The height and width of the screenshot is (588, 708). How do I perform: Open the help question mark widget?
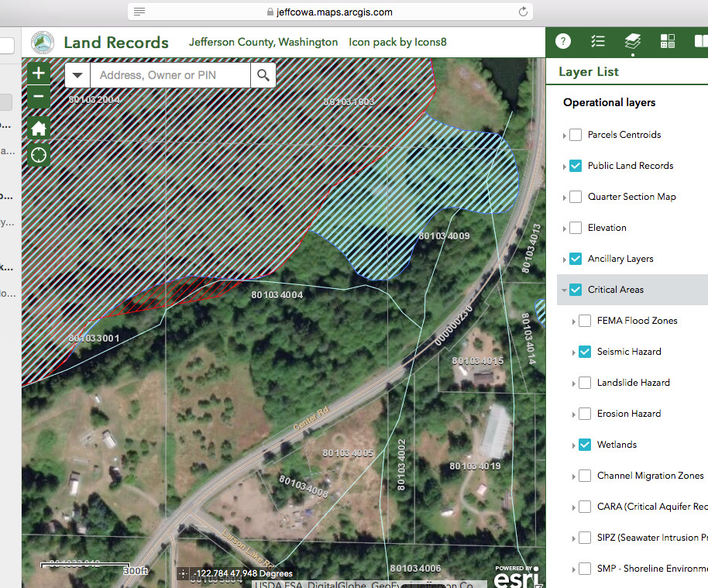(x=563, y=42)
